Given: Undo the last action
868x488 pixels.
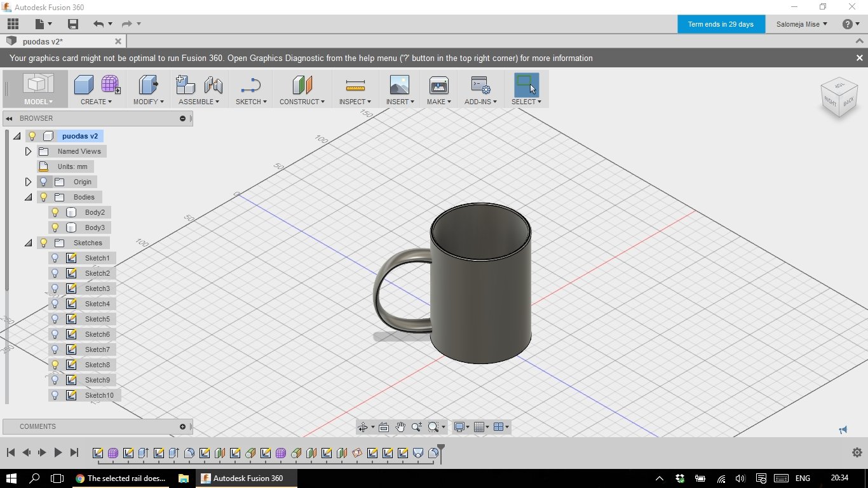Looking at the screenshot, I should [98, 24].
